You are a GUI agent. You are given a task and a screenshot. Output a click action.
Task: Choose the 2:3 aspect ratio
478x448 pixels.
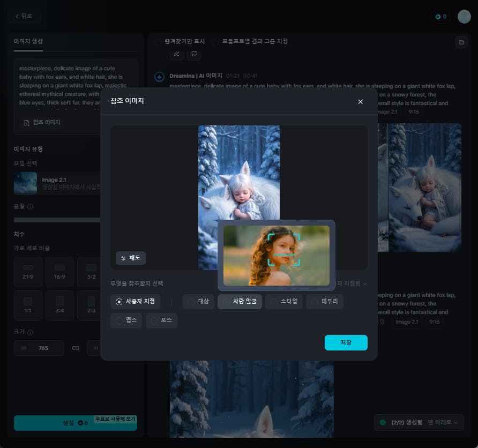[x=90, y=305]
